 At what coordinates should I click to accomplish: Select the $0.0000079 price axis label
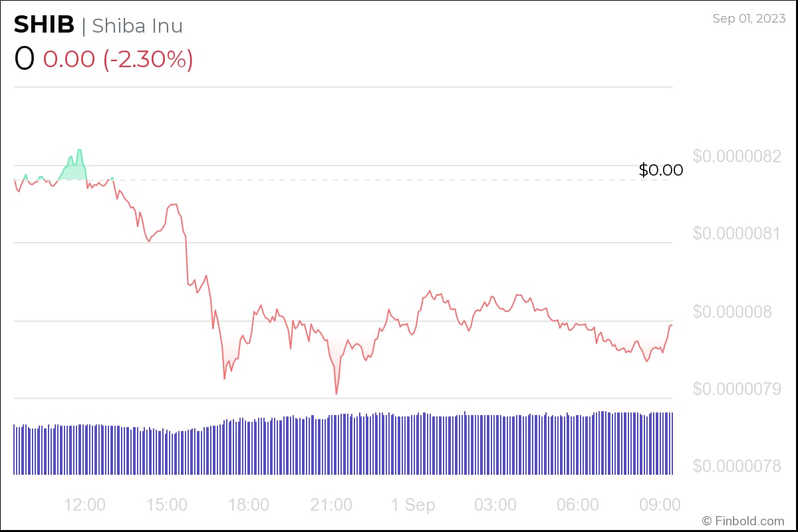pos(737,388)
